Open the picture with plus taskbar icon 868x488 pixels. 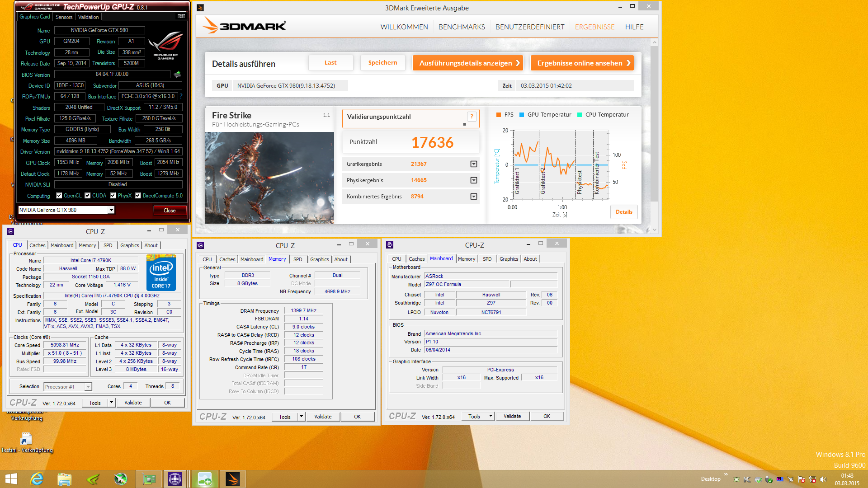(204, 479)
